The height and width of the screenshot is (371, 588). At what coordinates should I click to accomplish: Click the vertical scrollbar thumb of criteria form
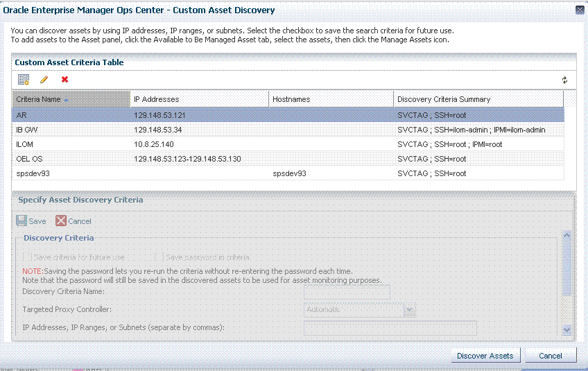point(567,268)
